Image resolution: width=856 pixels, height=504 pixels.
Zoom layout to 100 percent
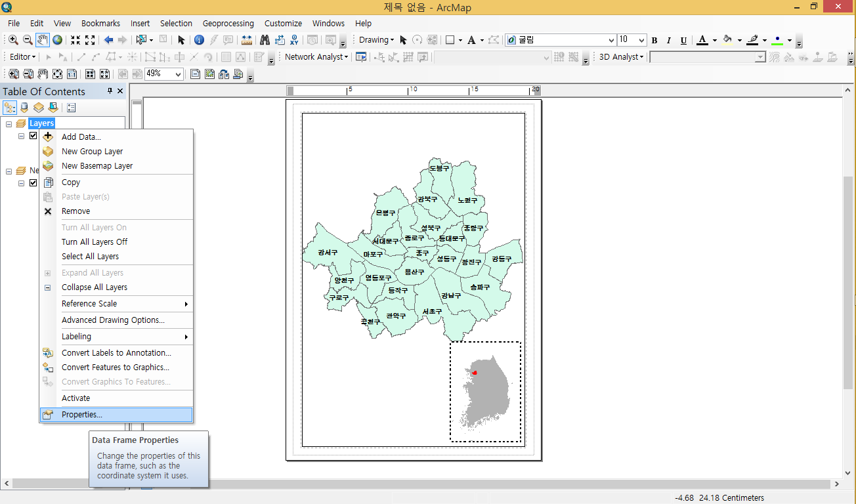[x=72, y=74]
